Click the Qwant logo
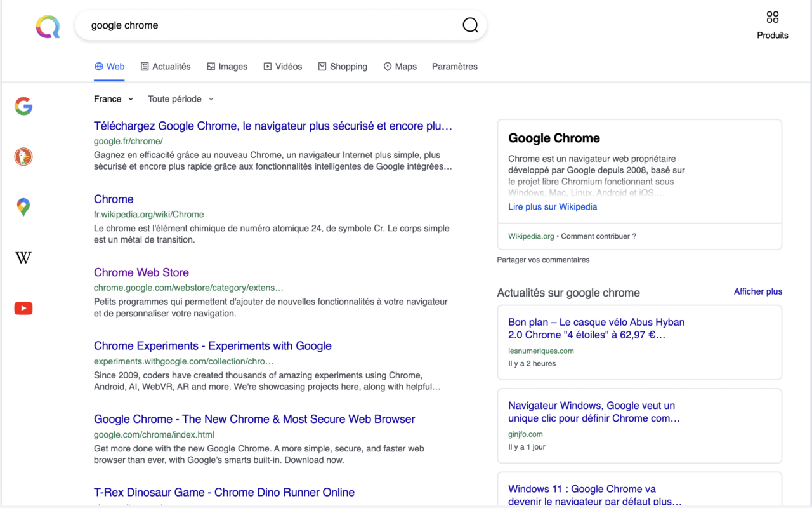This screenshot has width=812, height=508. coord(48,27)
